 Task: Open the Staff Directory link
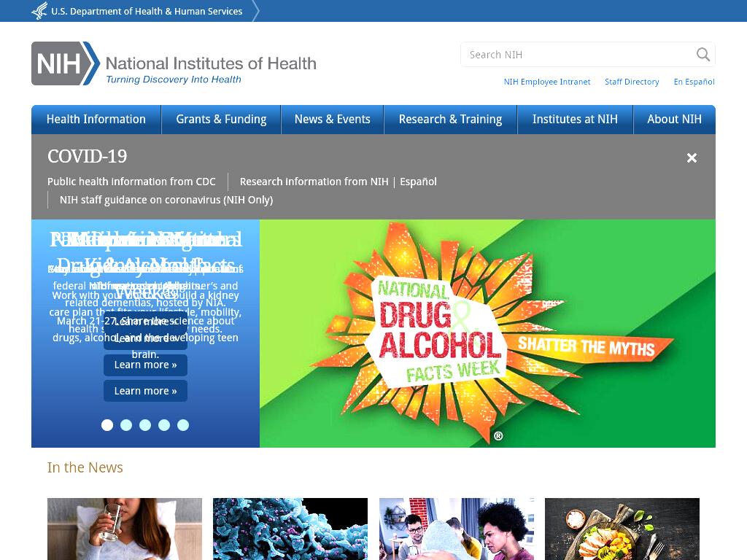point(632,82)
